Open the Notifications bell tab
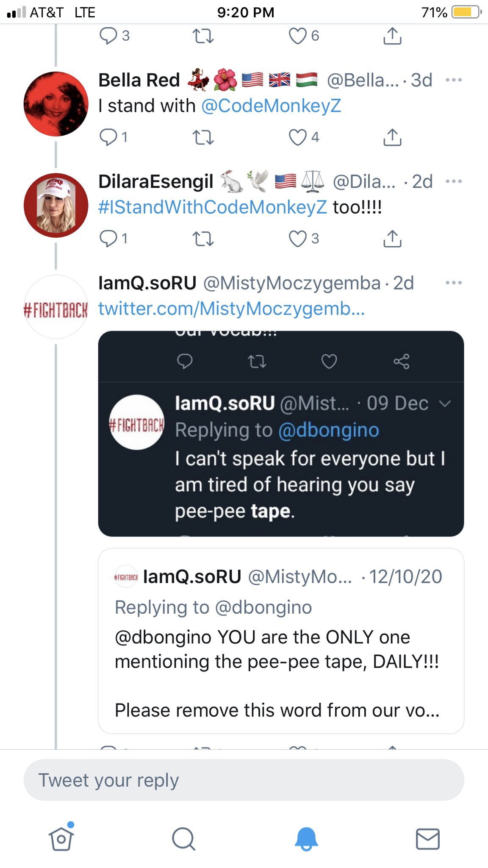Screen dimensions: 488x868 pyautogui.click(x=306, y=839)
